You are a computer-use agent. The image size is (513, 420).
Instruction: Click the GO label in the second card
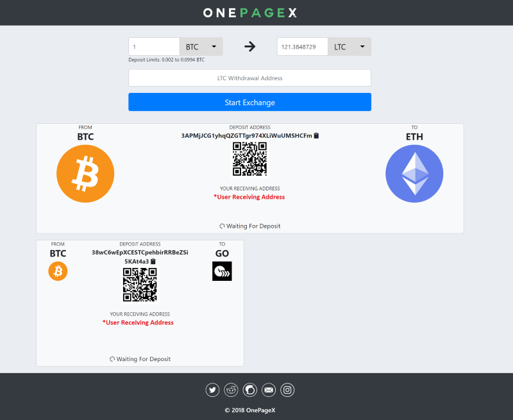(222, 253)
